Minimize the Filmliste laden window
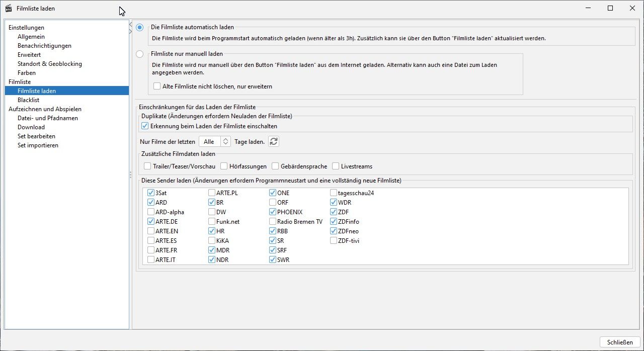The height and width of the screenshot is (351, 644). tap(588, 8)
